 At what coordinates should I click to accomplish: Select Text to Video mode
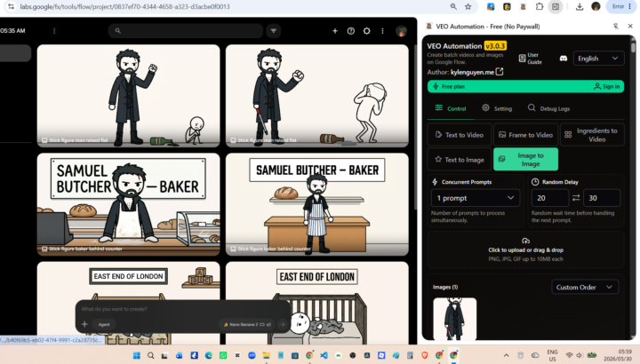coord(460,135)
